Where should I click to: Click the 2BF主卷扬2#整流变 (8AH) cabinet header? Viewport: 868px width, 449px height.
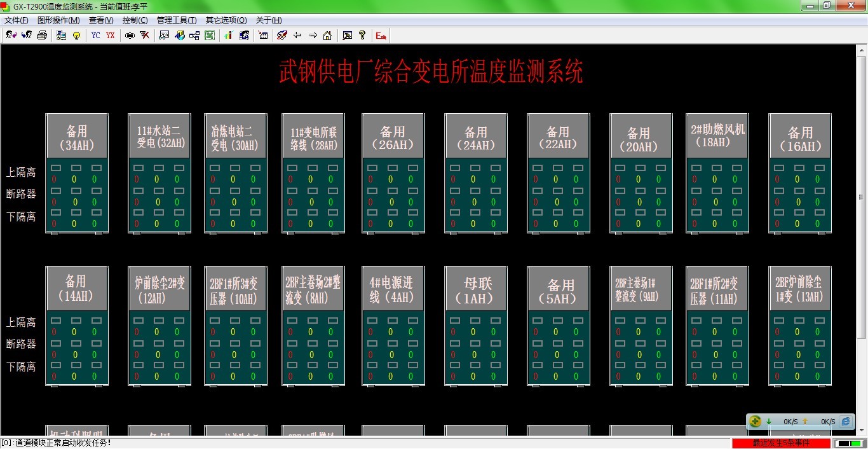click(x=313, y=289)
